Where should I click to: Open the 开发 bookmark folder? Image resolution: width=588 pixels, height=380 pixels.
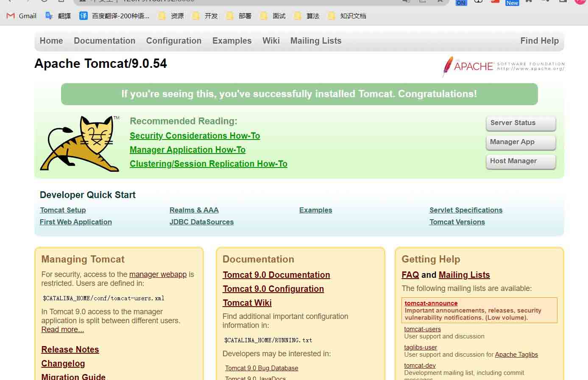coord(205,16)
